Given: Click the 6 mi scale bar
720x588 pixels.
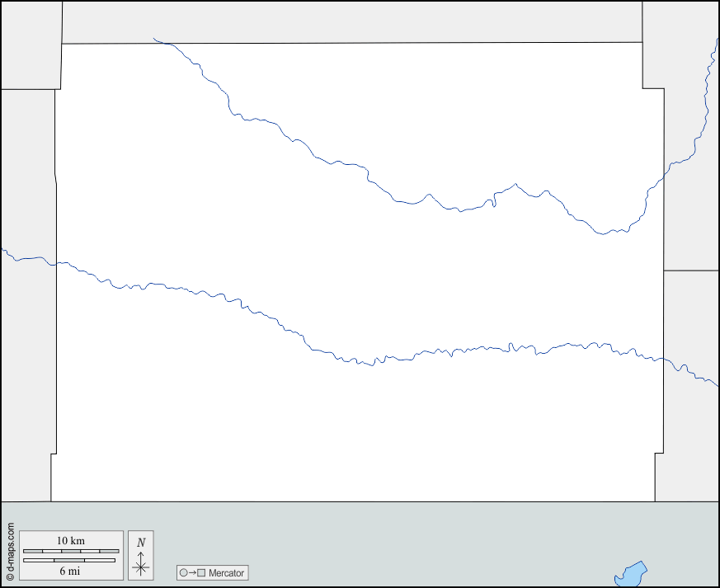Looking at the screenshot, I should [68, 560].
